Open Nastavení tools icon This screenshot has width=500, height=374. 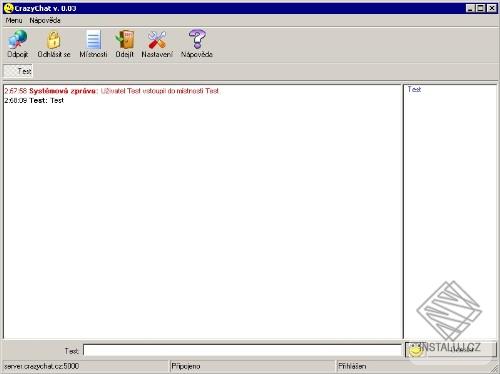(157, 39)
